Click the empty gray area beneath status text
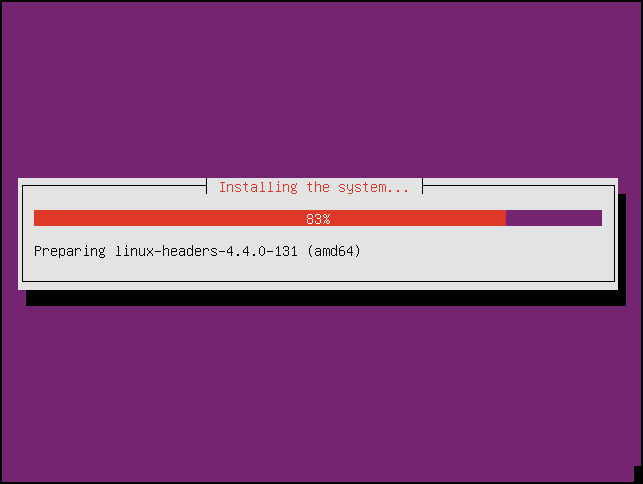Screen dimensions: 643x484 pos(318,269)
